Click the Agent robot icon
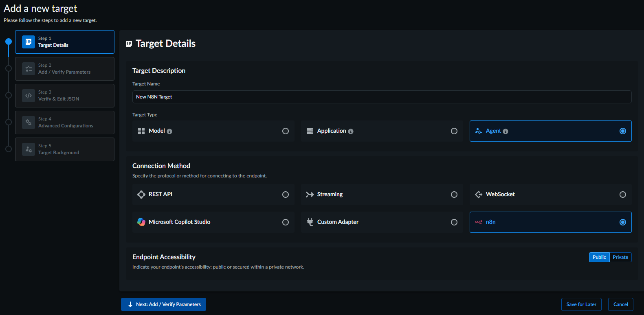 (479, 131)
